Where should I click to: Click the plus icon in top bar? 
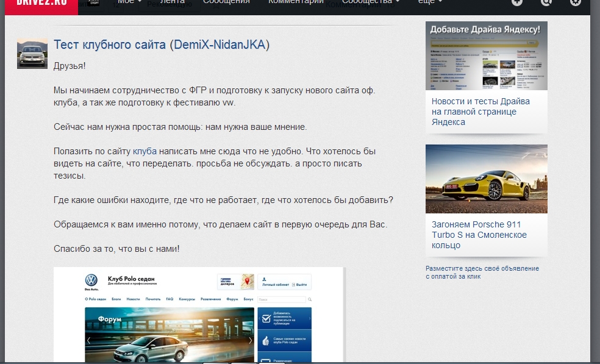[x=516, y=3]
